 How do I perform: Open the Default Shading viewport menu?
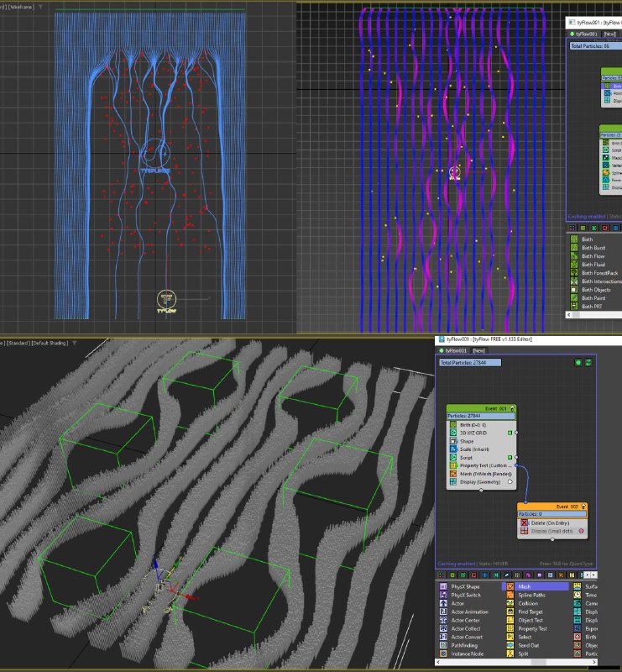point(50,343)
